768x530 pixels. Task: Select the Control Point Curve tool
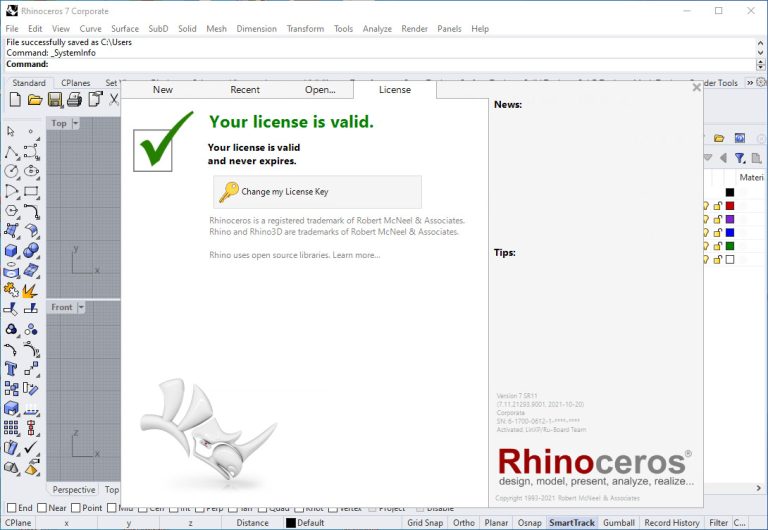(31, 152)
